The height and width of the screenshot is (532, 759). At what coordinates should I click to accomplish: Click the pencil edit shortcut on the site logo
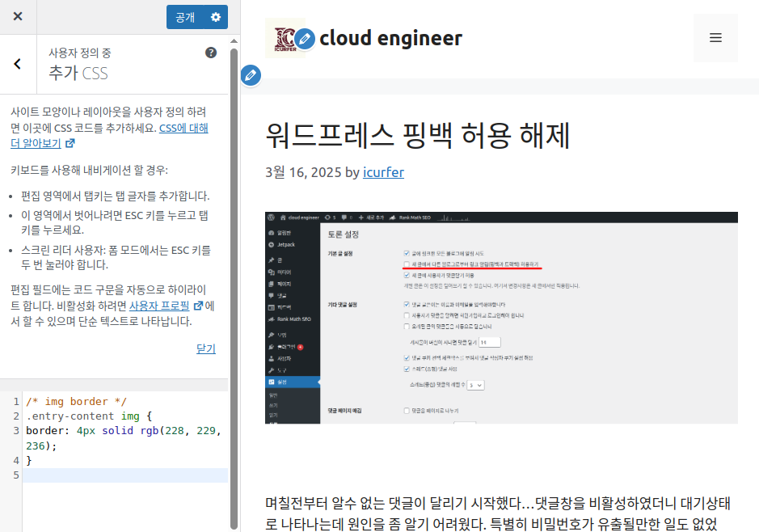[x=305, y=37]
